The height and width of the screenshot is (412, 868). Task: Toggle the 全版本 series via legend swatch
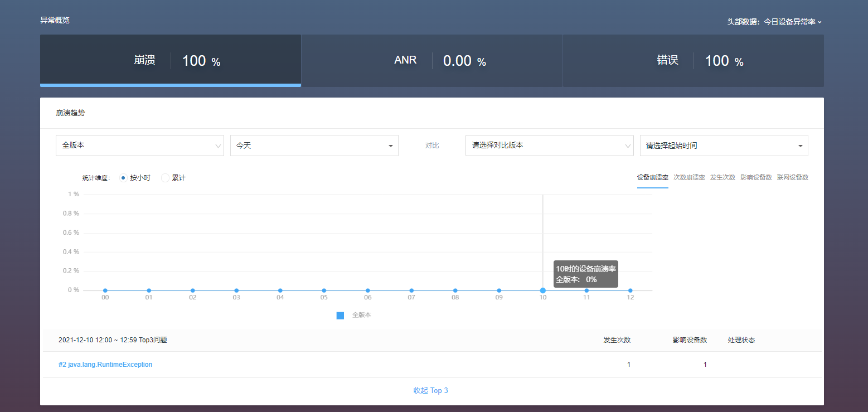(x=341, y=315)
